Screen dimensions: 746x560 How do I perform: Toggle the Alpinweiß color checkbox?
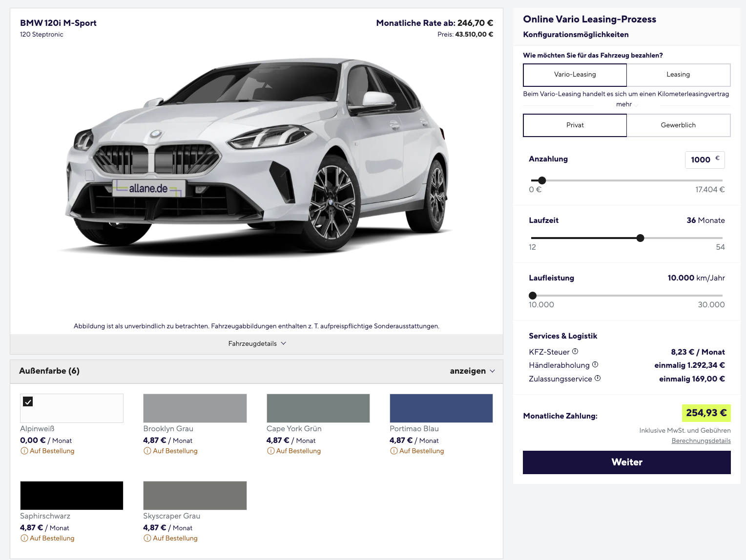pyautogui.click(x=28, y=402)
